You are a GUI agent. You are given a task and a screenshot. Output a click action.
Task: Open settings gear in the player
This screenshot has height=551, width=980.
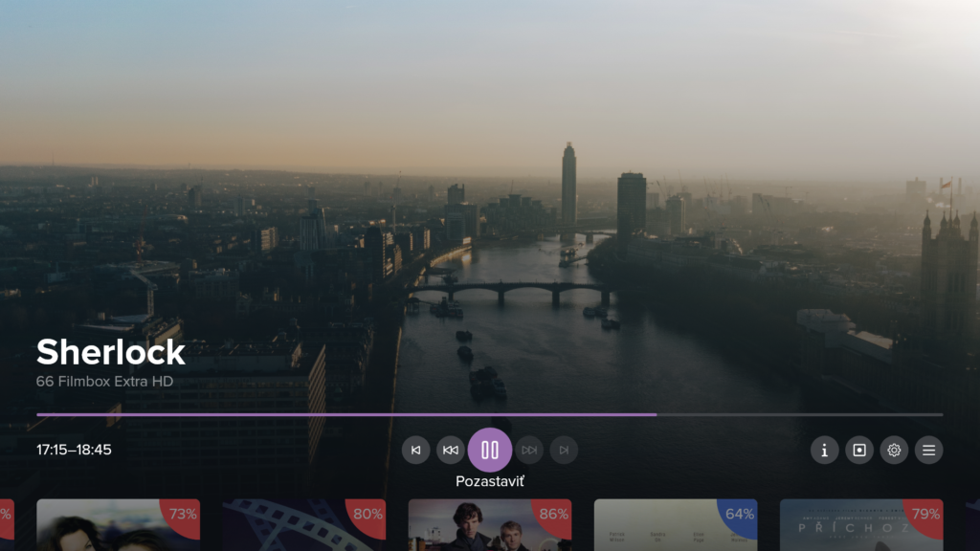coord(894,450)
